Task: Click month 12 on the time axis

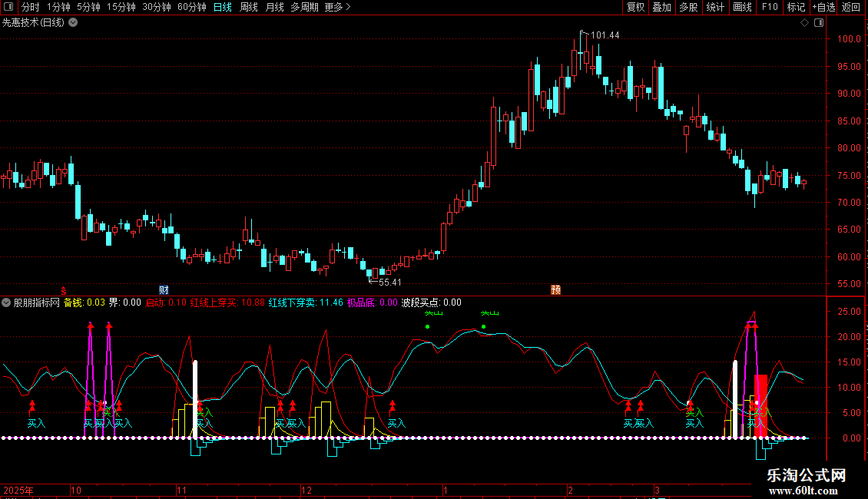Action: [x=306, y=490]
